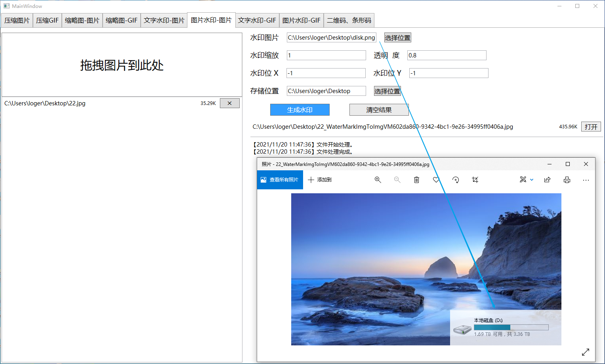Delete the photo with the trash icon
605x364 pixels.
(416, 180)
